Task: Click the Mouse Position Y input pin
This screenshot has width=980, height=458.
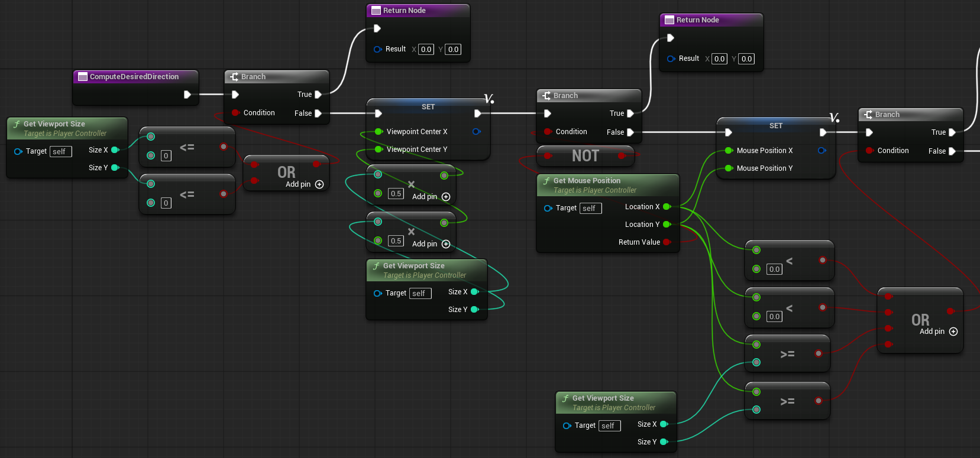Action: coord(729,168)
